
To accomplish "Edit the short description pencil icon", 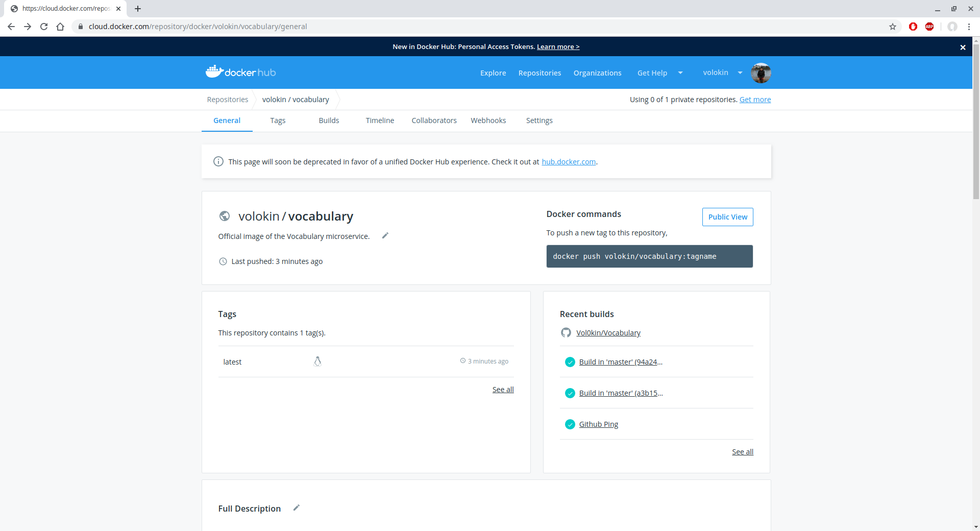I will (x=385, y=235).
